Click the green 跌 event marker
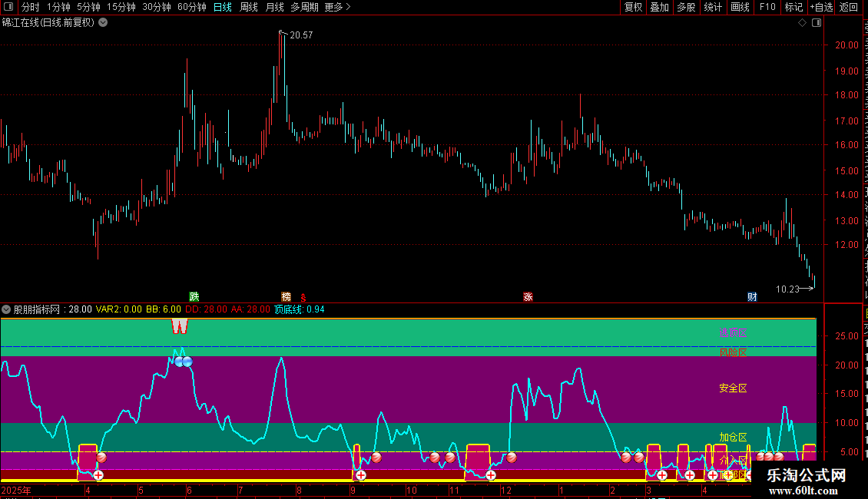This screenshot has width=868, height=499. (194, 297)
